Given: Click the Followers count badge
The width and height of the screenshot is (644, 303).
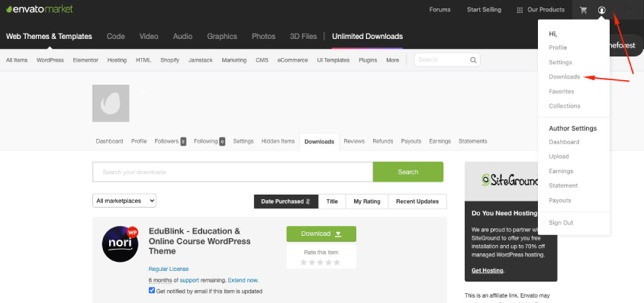Looking at the screenshot, I should click(183, 142).
